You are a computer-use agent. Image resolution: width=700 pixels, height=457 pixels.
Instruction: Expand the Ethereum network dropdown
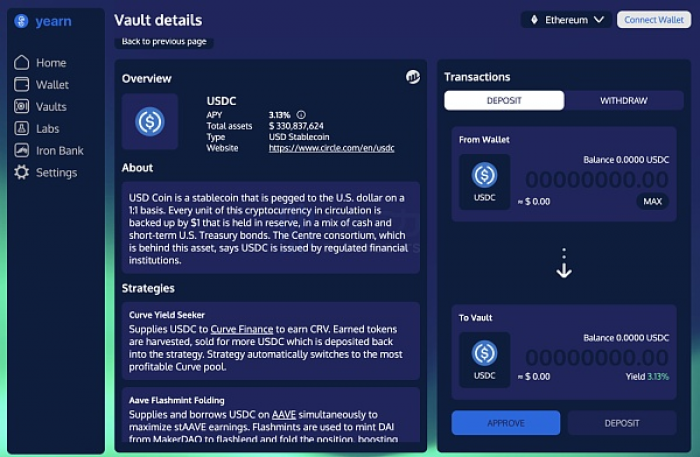click(566, 20)
